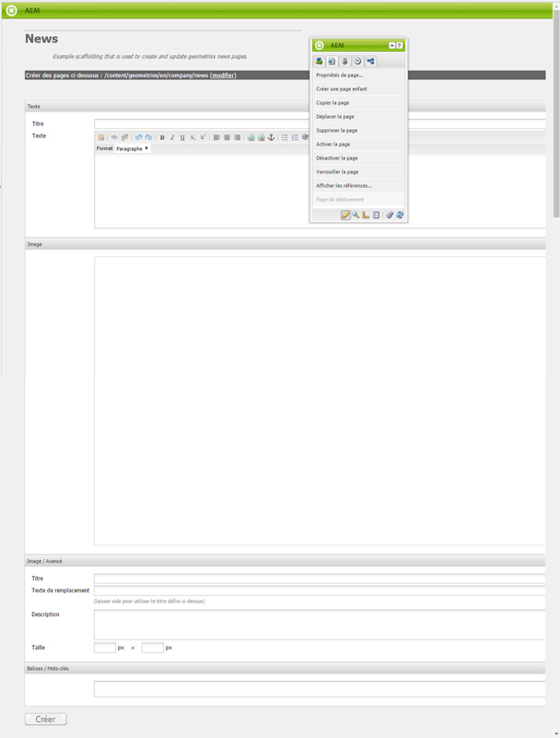This screenshot has width=560, height=738.
Task: Click the Client Context icon in sidekick
Action: [390, 215]
